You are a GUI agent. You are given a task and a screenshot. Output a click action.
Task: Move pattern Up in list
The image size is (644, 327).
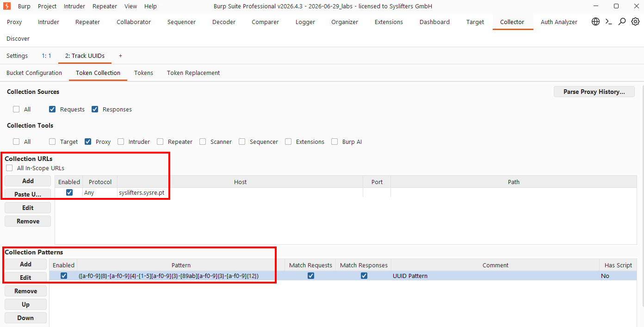pos(25,304)
